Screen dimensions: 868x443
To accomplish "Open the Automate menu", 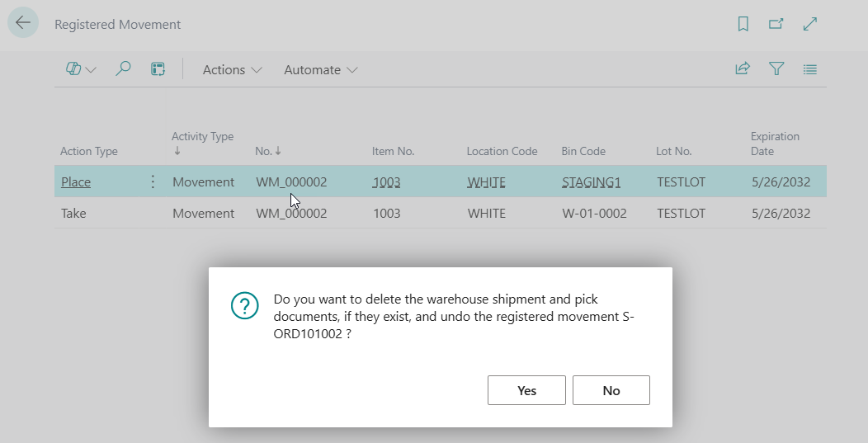I will click(x=320, y=70).
